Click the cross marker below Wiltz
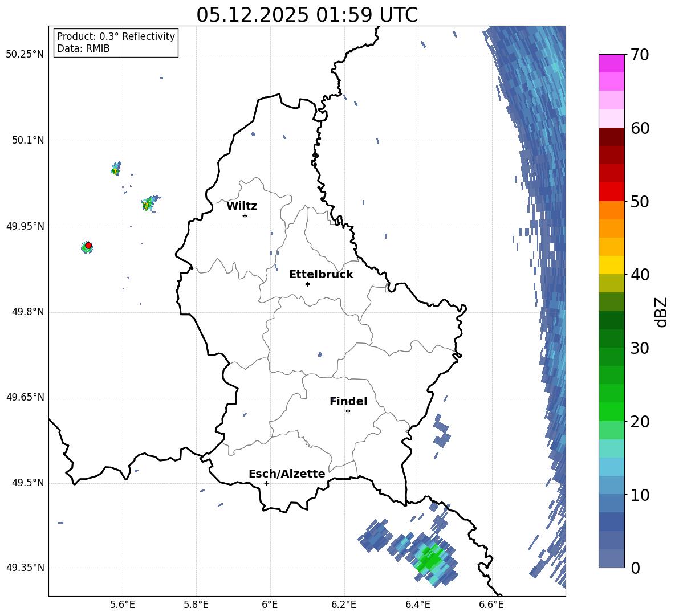 pos(245,215)
